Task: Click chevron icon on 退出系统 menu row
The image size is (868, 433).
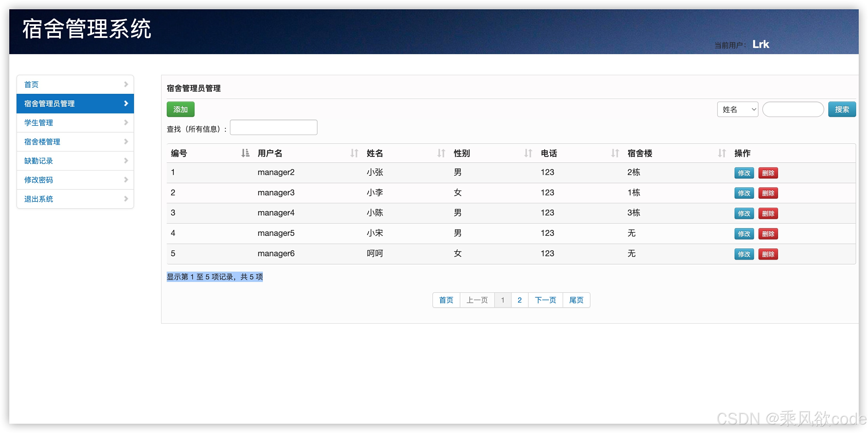Action: click(x=126, y=199)
